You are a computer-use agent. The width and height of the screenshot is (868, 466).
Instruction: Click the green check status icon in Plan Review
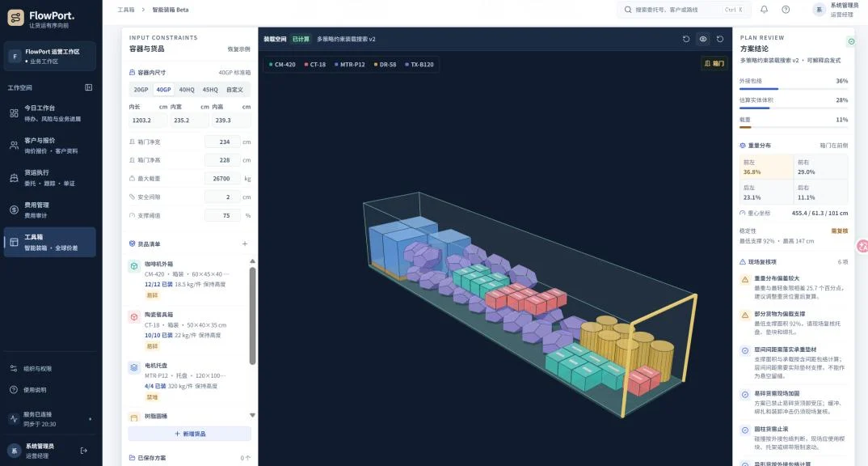[851, 41]
